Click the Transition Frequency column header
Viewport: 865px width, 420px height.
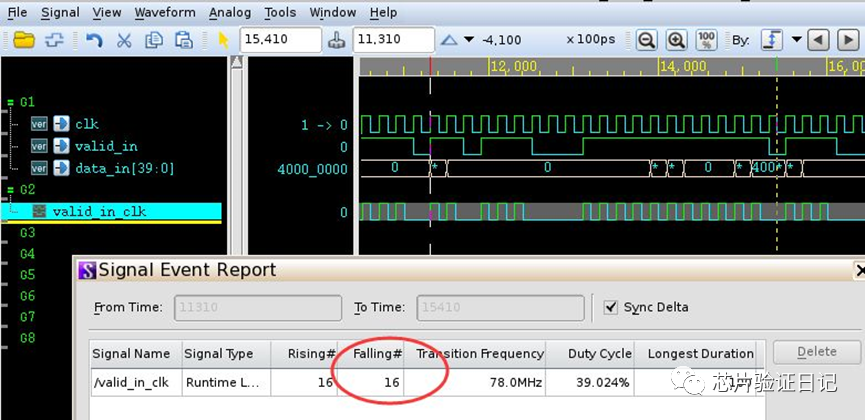tap(475, 354)
